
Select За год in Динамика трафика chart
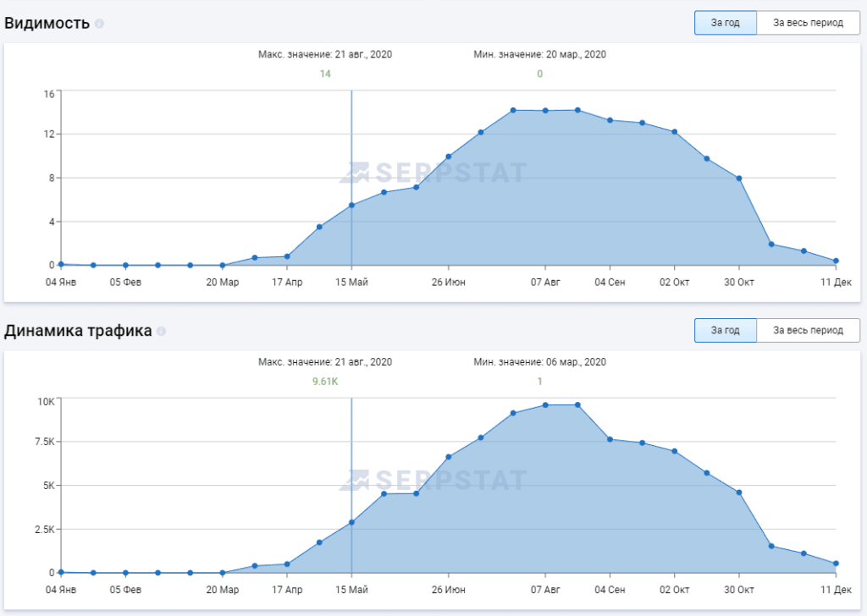725,330
